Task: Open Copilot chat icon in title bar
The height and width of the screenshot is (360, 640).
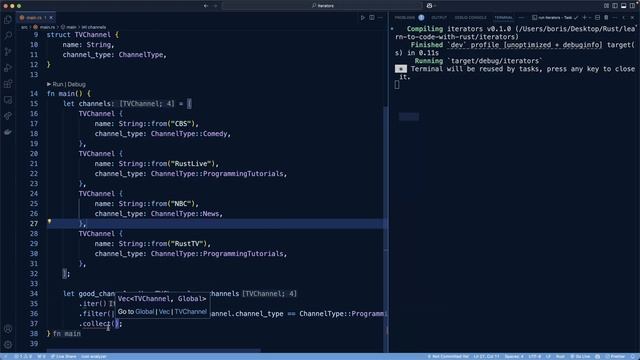Action: [x=429, y=6]
